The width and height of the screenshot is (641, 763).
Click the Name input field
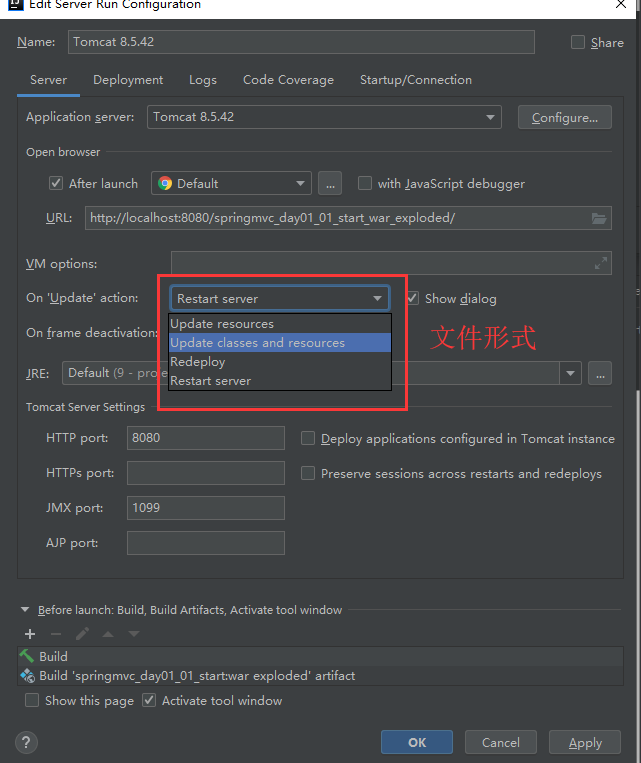[x=301, y=42]
